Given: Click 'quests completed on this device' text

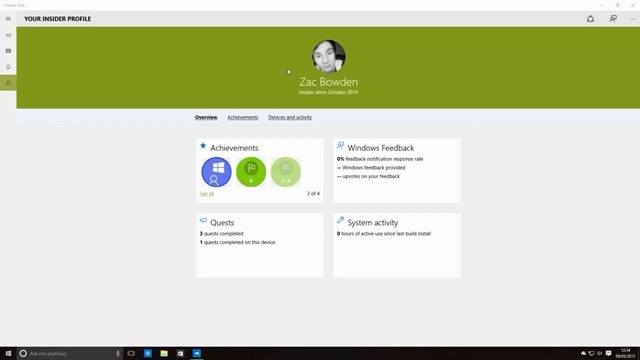Looking at the screenshot, I should pyautogui.click(x=239, y=242).
